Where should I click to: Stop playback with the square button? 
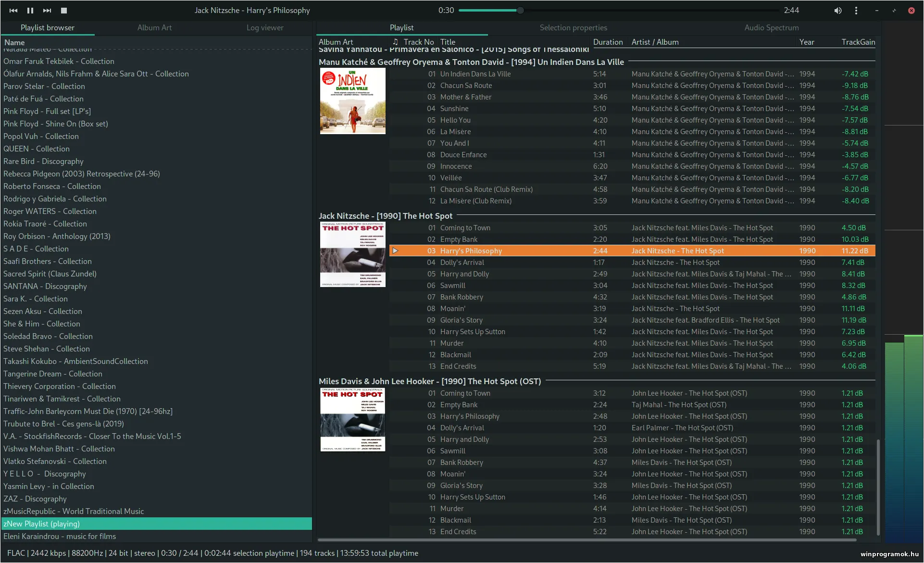[x=64, y=10]
